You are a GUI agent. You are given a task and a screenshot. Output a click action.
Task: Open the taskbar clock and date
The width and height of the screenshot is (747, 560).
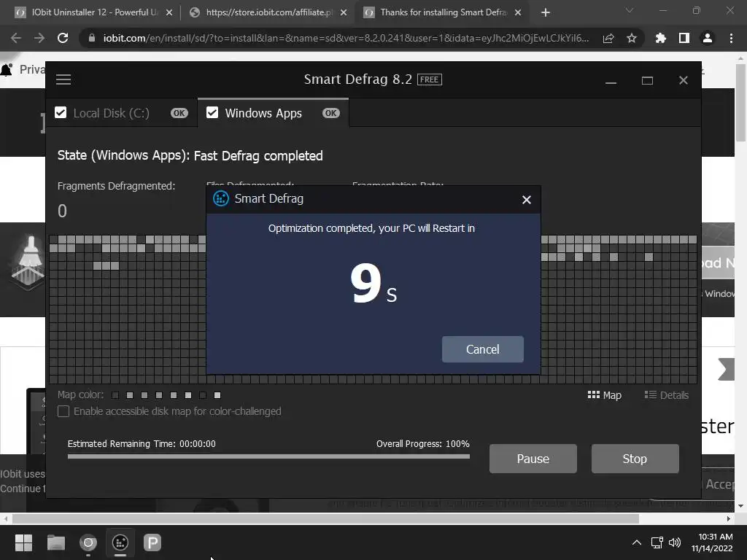pyautogui.click(x=712, y=542)
